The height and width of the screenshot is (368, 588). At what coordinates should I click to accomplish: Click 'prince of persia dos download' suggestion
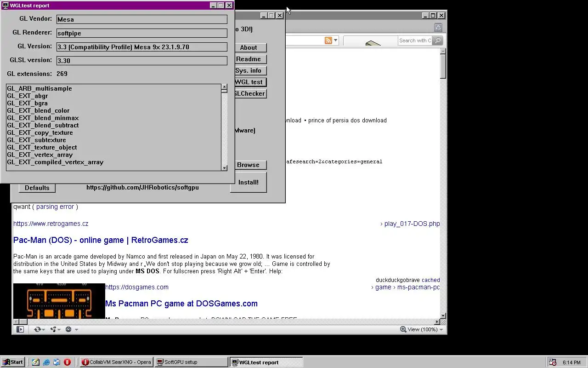347,121
